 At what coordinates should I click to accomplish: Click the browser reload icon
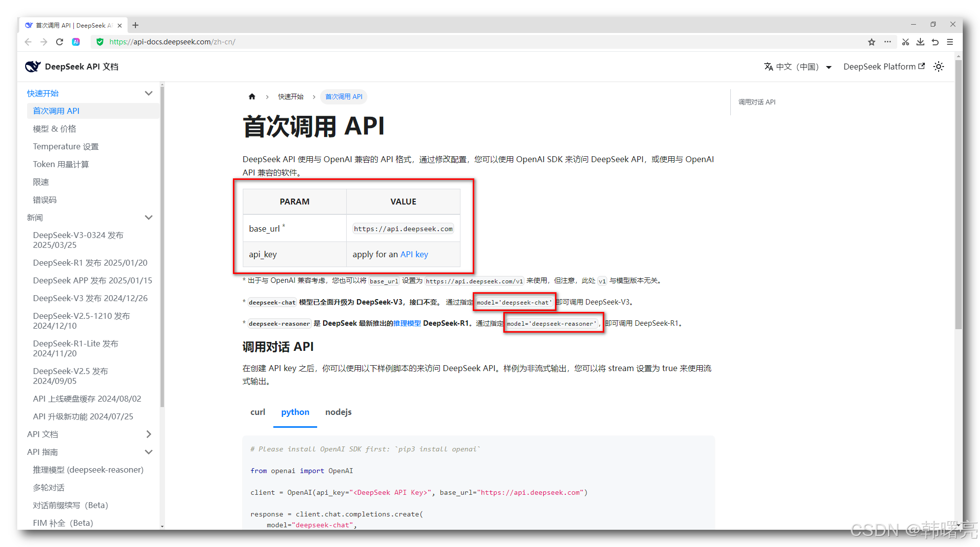(x=60, y=42)
